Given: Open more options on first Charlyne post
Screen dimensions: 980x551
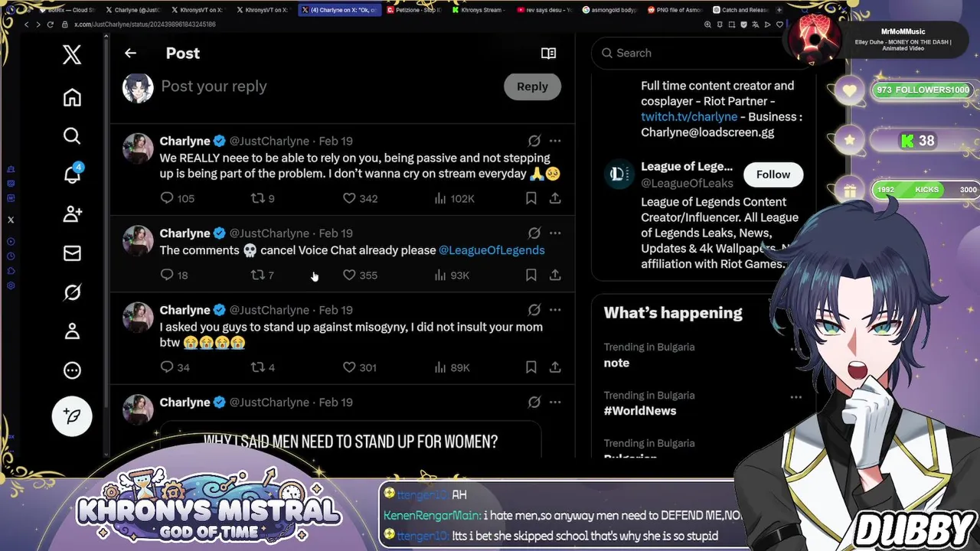Looking at the screenshot, I should [555, 141].
